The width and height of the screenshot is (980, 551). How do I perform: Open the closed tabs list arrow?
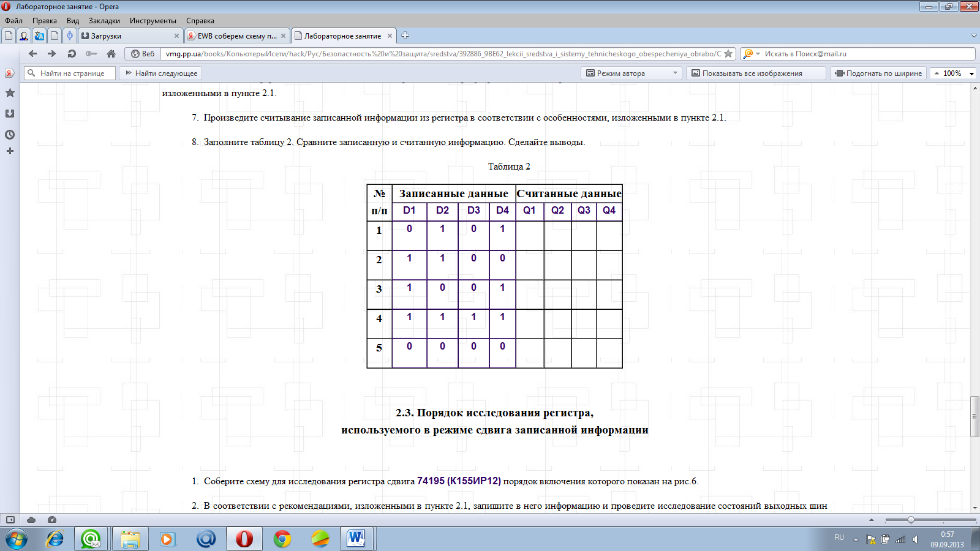click(x=974, y=36)
